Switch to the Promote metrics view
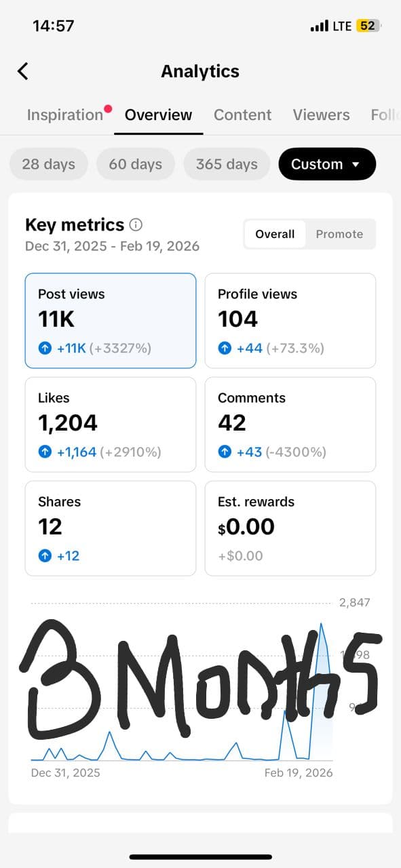Screen dimensions: 401x868 [x=340, y=233]
